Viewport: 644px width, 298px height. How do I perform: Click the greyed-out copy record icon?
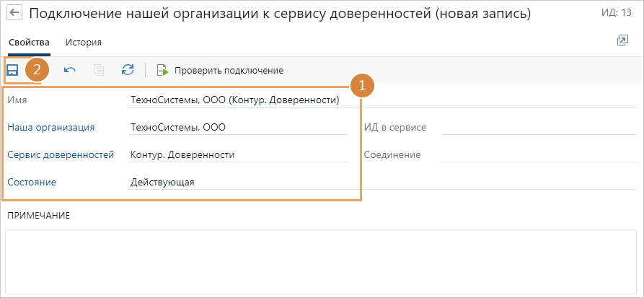[99, 70]
